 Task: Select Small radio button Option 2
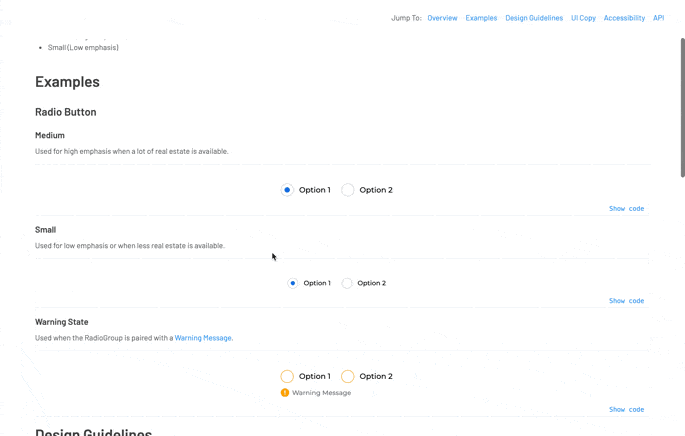click(x=347, y=283)
